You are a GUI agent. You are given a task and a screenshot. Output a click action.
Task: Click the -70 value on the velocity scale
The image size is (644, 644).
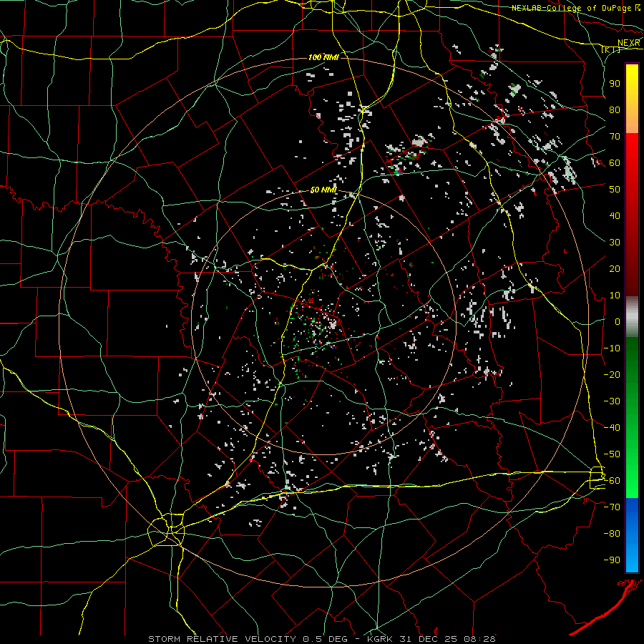[612, 507]
